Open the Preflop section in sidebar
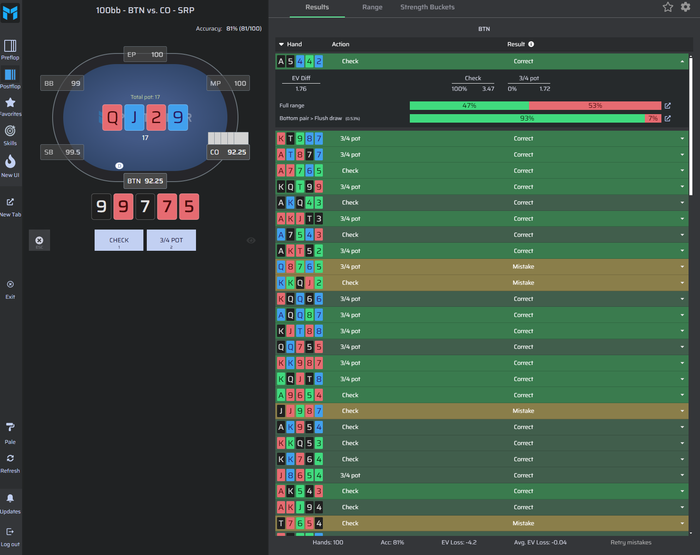Screen dimensions: 700x555 [x=10, y=50]
